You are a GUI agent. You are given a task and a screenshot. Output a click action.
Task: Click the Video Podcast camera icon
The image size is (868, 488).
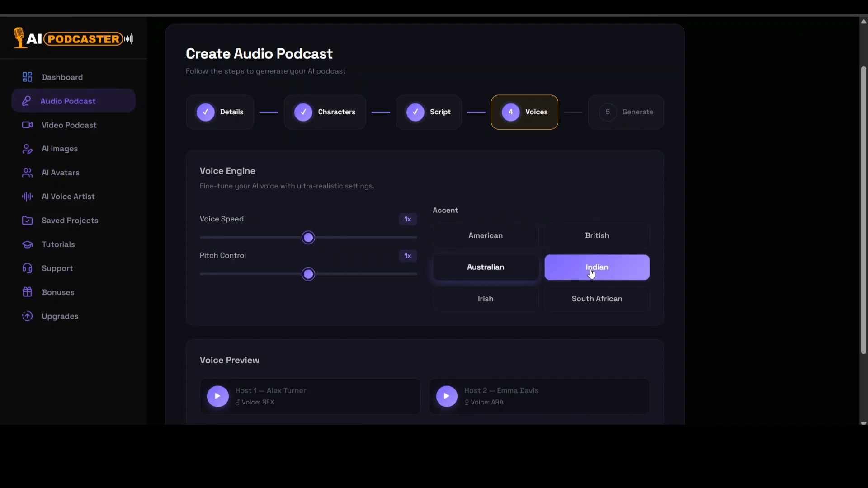click(x=27, y=125)
